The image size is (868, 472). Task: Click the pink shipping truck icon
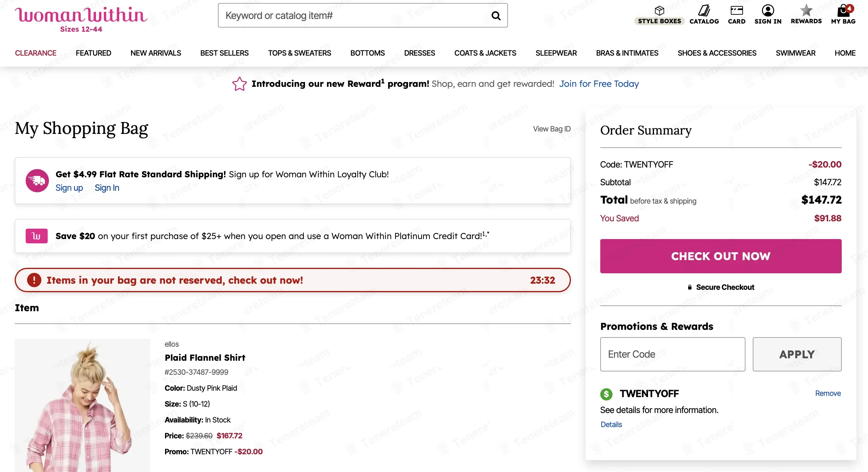[37, 181]
